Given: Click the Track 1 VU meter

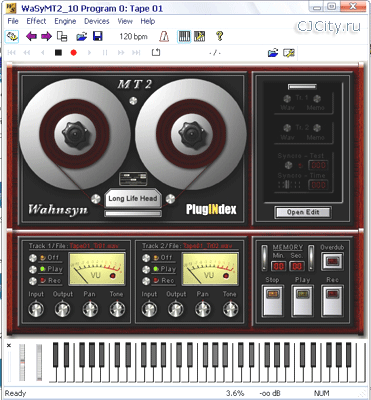Looking at the screenshot, I should pyautogui.click(x=97, y=269).
